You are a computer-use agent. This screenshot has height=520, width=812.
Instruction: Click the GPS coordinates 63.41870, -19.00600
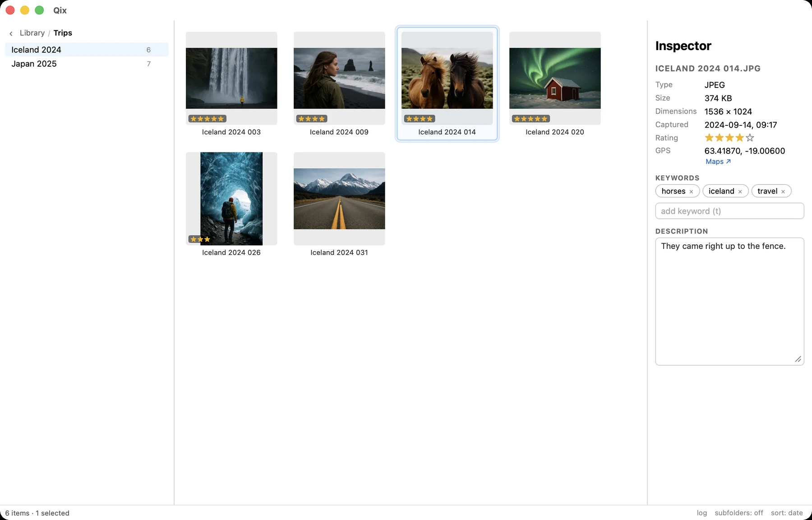pos(745,151)
